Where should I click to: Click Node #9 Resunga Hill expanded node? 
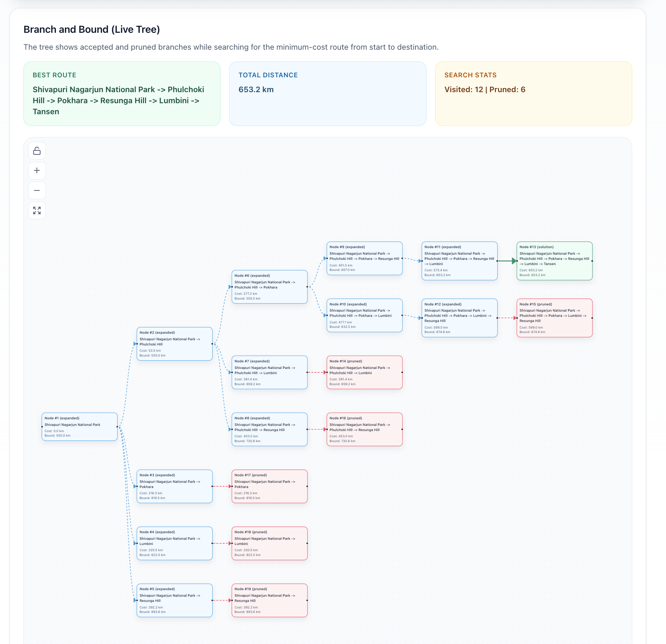point(364,258)
